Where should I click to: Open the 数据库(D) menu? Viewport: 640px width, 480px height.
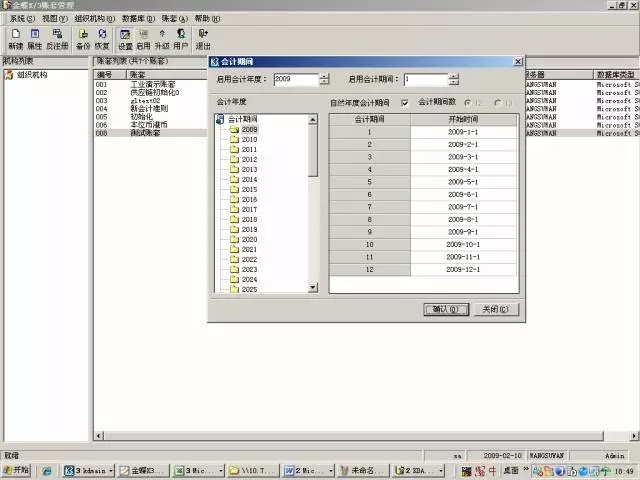click(x=138, y=19)
